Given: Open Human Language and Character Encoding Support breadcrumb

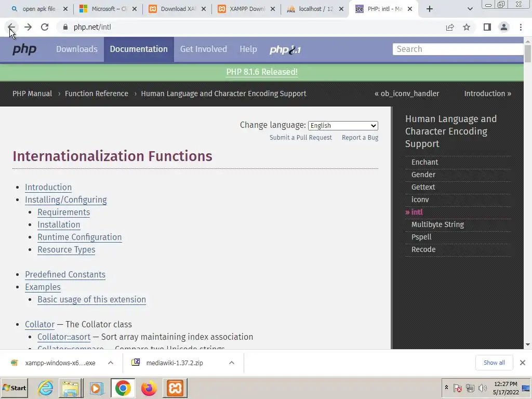Looking at the screenshot, I should click(223, 94).
